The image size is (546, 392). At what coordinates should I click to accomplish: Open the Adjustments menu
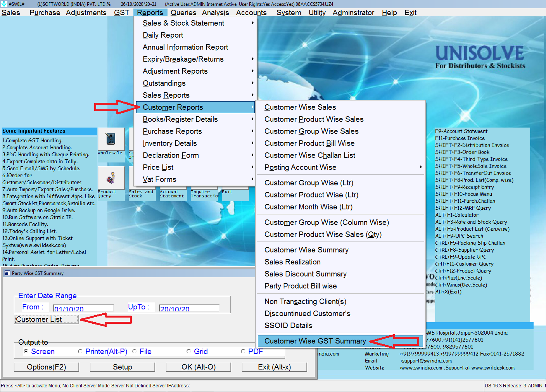86,12
